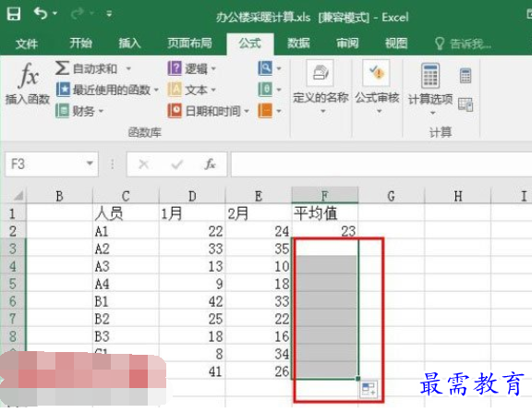532x413 pixels.
Task: Click the value 41 in column D
Action: coord(192,371)
